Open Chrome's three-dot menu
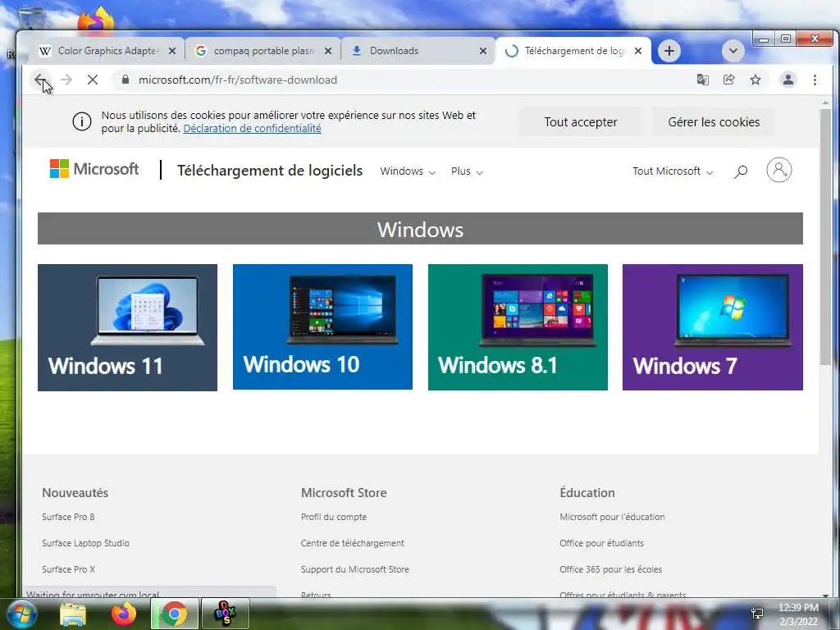This screenshot has height=630, width=840. (815, 80)
